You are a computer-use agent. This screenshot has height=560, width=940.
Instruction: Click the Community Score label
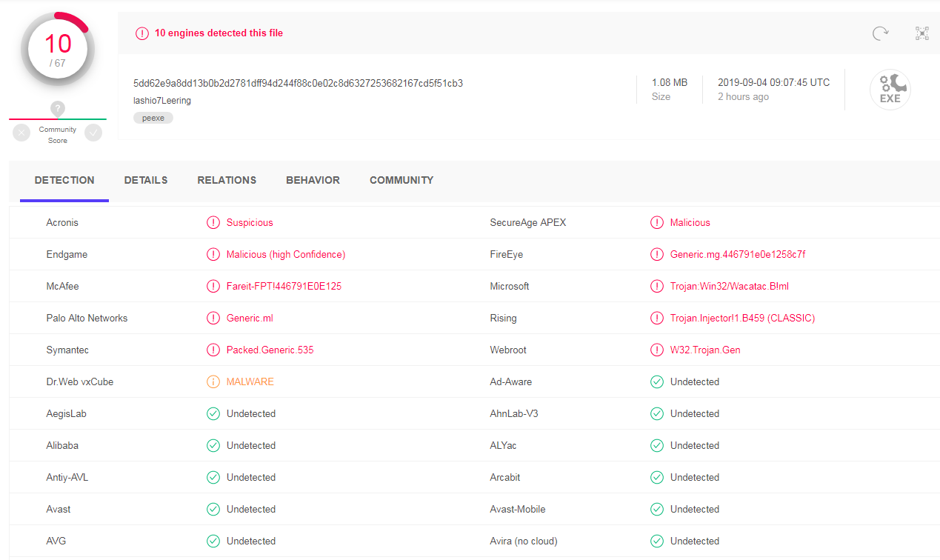click(58, 135)
